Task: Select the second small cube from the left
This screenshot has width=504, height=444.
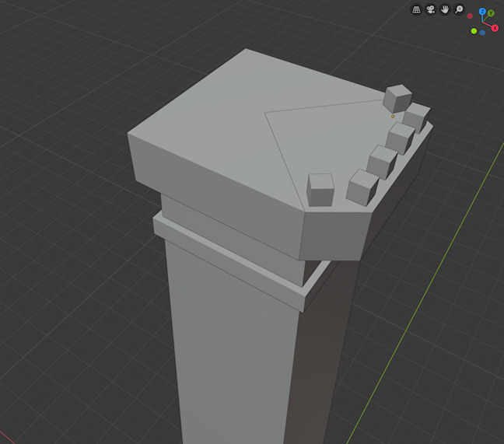Action: pos(362,187)
